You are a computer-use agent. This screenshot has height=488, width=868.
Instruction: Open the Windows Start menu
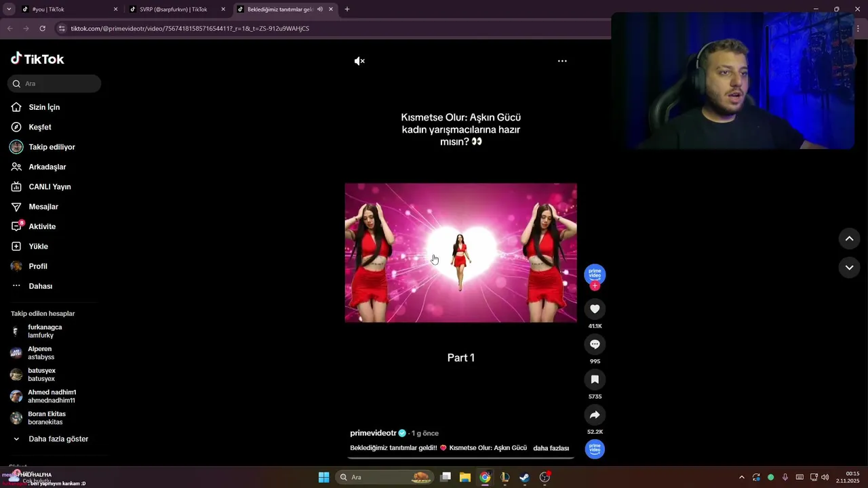pos(323,477)
